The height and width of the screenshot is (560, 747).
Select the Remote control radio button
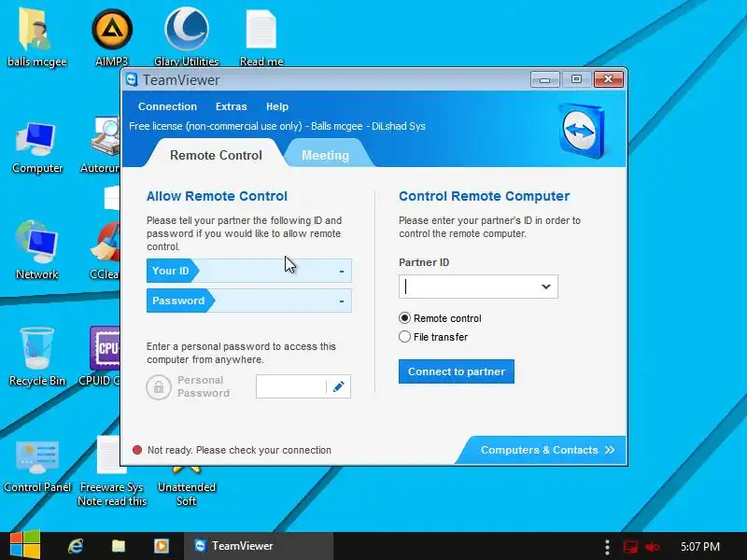pyautogui.click(x=404, y=318)
